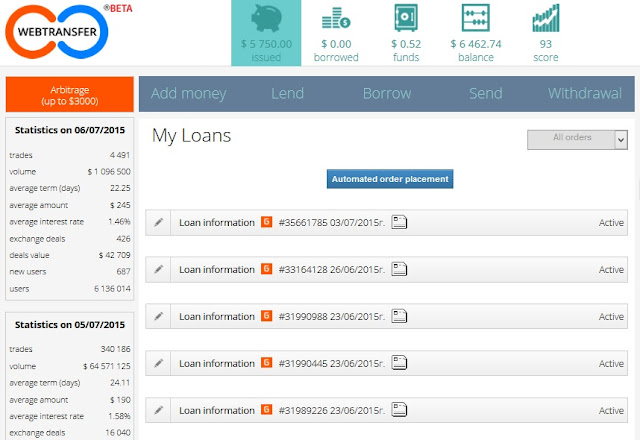Open document icon for loan #31989226

click(x=399, y=410)
